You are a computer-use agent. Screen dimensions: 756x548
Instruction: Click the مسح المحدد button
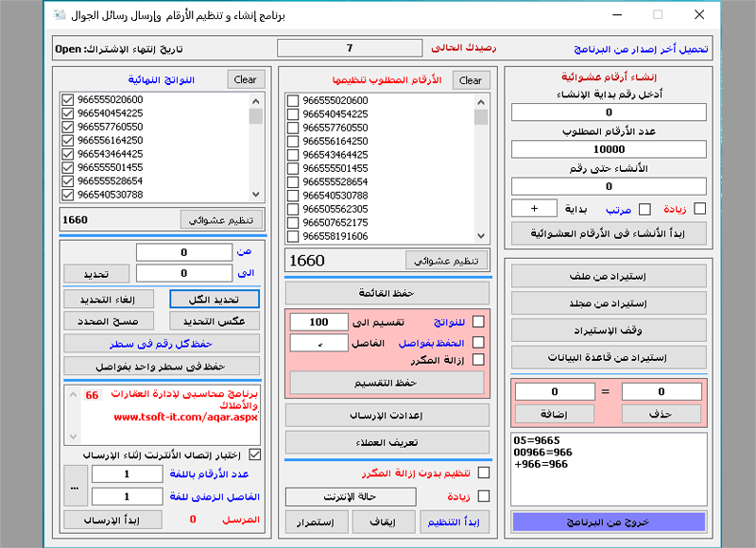coord(109,321)
